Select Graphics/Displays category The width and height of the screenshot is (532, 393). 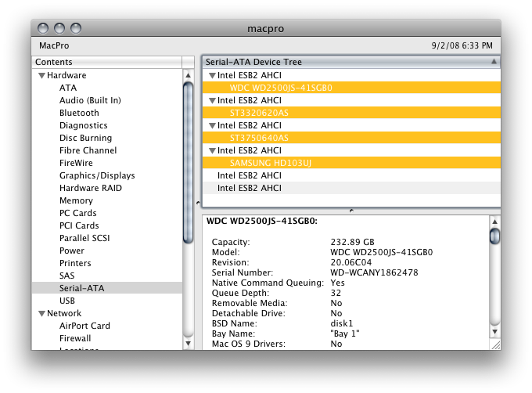tap(97, 176)
